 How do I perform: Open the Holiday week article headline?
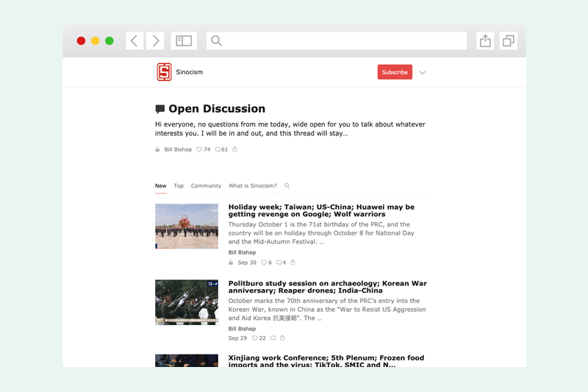pyautogui.click(x=321, y=210)
